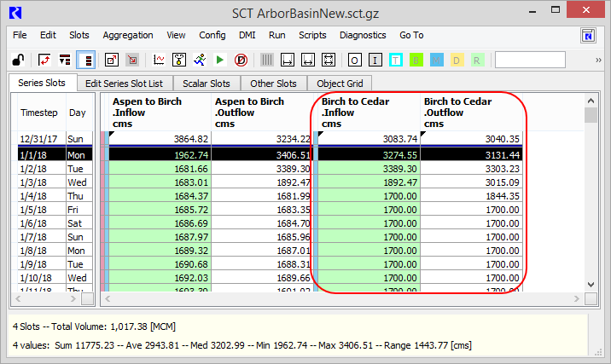
Task: Click the RiverWare workspace icon at menu bar right
Action: tap(588, 36)
